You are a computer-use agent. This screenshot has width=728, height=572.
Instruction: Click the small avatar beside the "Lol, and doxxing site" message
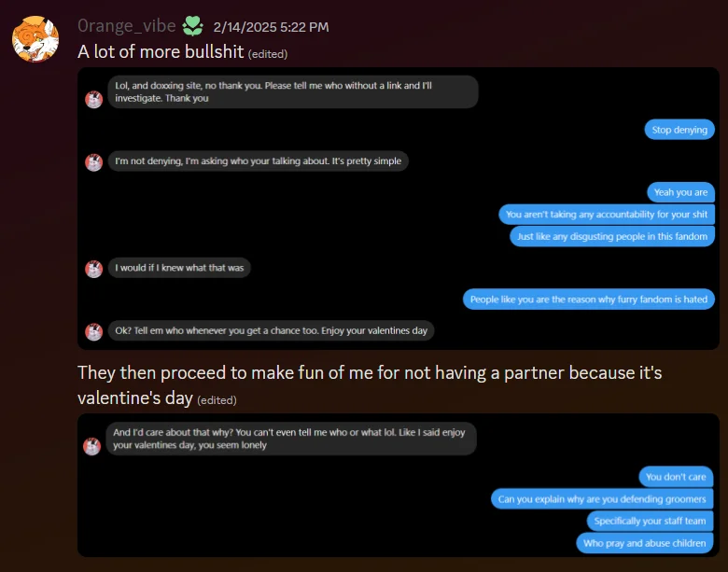coord(93,99)
